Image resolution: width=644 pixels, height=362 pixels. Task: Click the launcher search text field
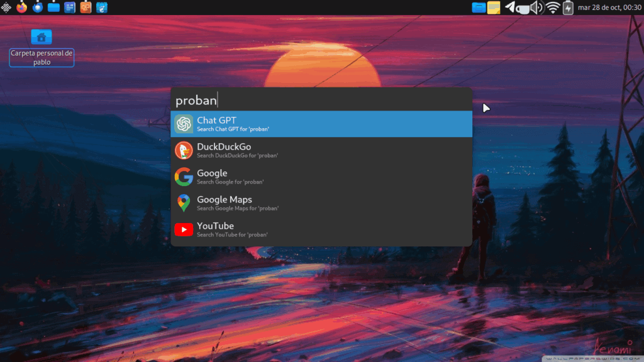(321, 100)
